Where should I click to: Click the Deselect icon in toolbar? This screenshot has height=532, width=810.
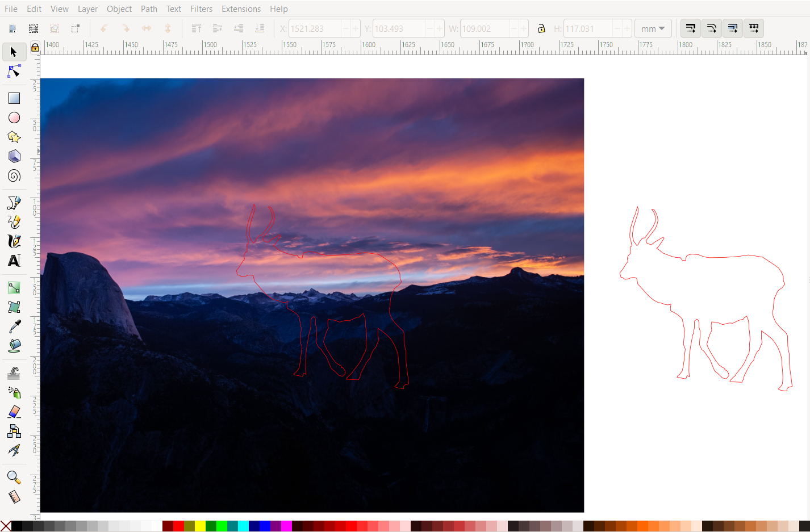tap(55, 28)
